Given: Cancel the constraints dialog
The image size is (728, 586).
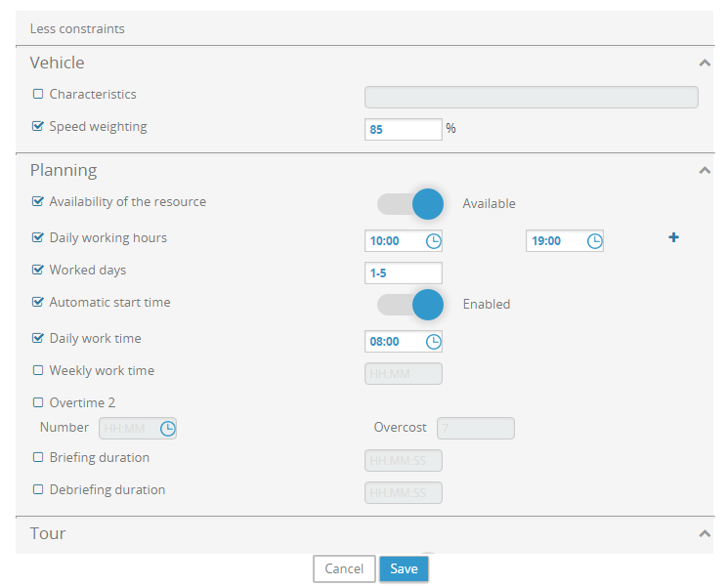Looking at the screenshot, I should [x=344, y=568].
